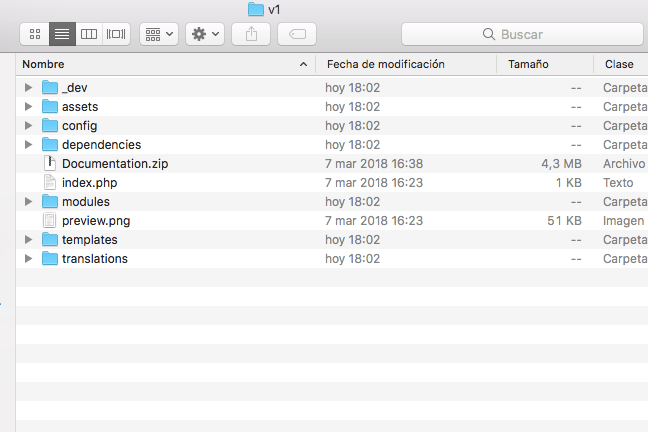Click the 1 KB size value

tap(569, 183)
